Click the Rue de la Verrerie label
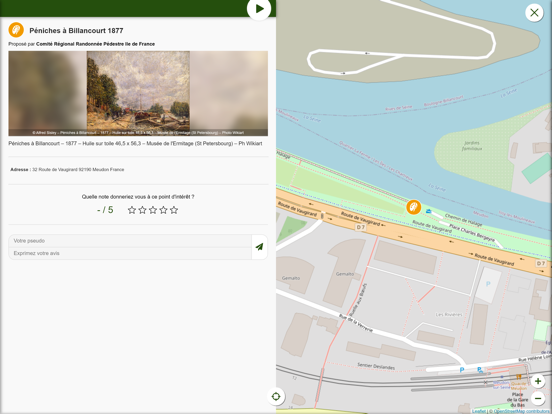 pyautogui.click(x=356, y=323)
